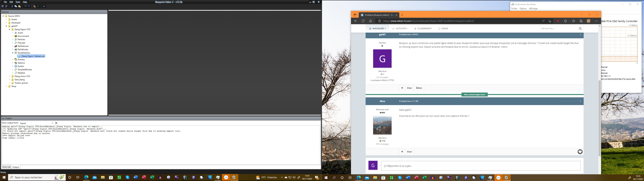Viewport: 644px width, 181px height.
Task: Open the Edit menu
Action: [x=11, y=2]
